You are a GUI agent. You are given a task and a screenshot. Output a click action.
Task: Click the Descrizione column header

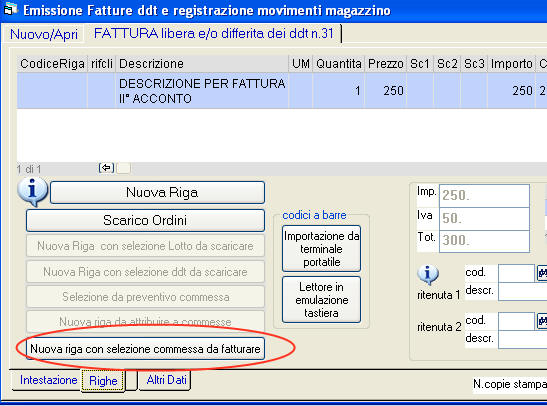click(x=202, y=64)
